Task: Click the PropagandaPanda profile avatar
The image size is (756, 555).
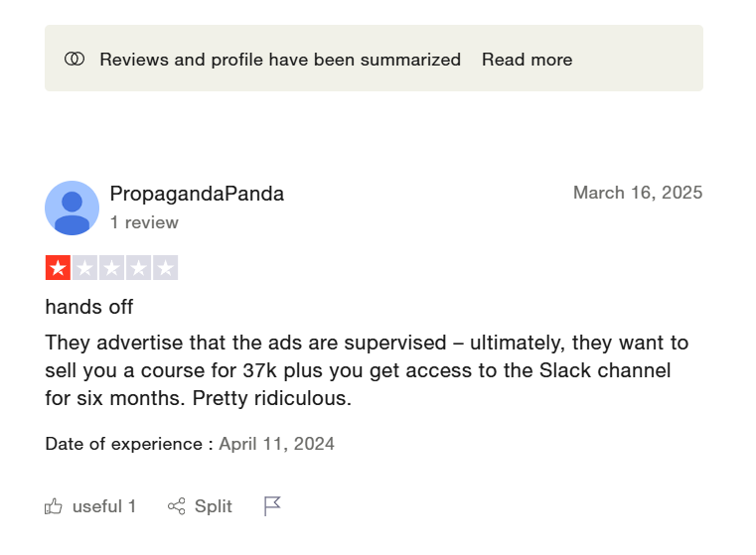Action: tap(72, 208)
